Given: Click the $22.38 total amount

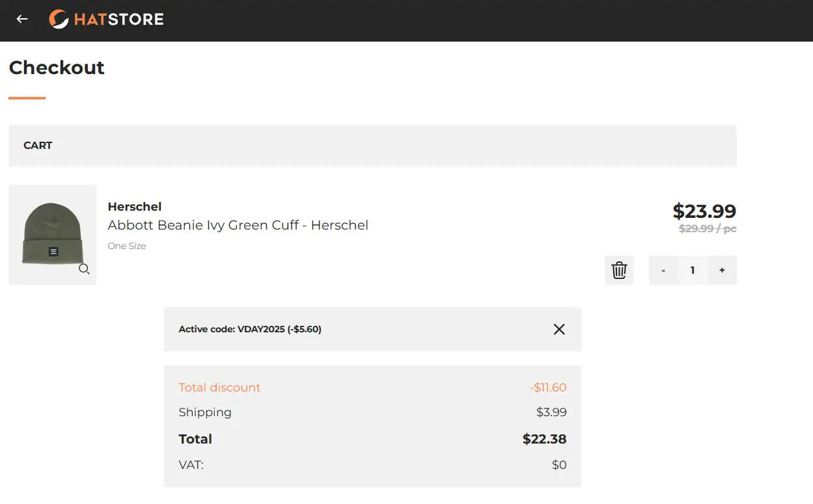Looking at the screenshot, I should [x=544, y=439].
